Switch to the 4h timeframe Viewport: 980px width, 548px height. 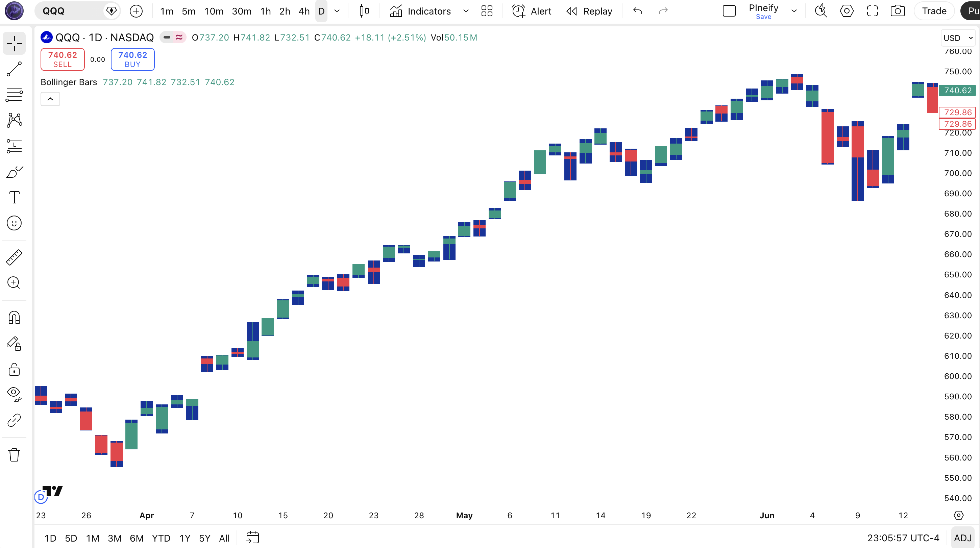pos(304,11)
